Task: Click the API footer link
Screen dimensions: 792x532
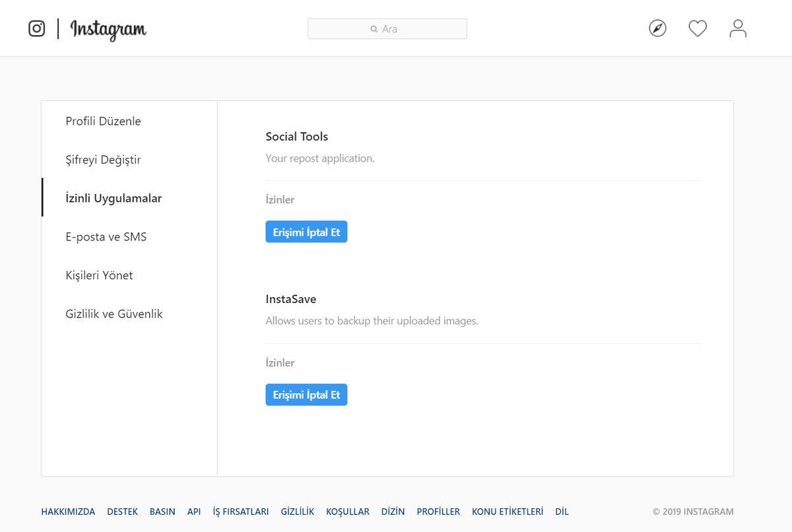Action: (x=193, y=512)
